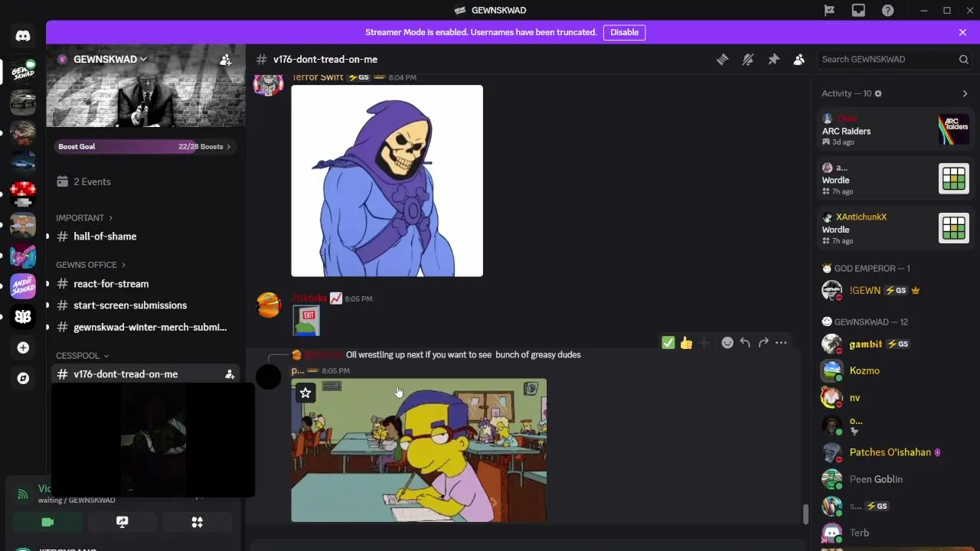
Task: Open Pinned Messages pin icon
Action: click(x=773, y=60)
